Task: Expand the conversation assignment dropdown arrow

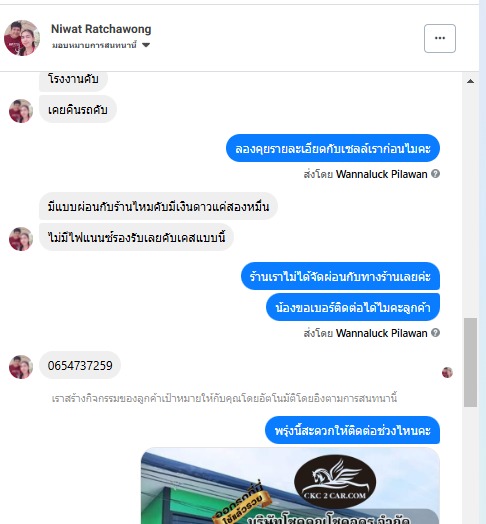Action: click(x=146, y=45)
